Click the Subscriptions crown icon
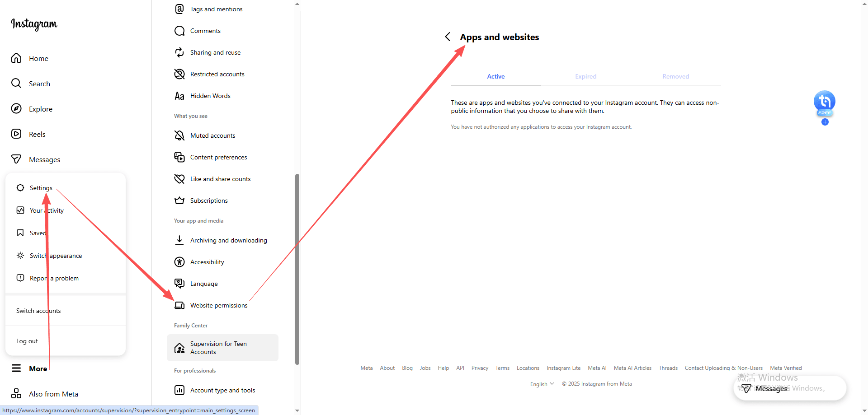 pyautogui.click(x=179, y=201)
